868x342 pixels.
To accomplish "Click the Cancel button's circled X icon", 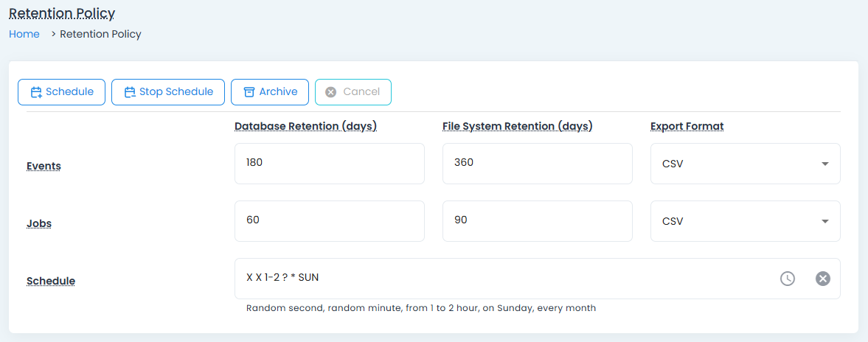I will (331, 92).
